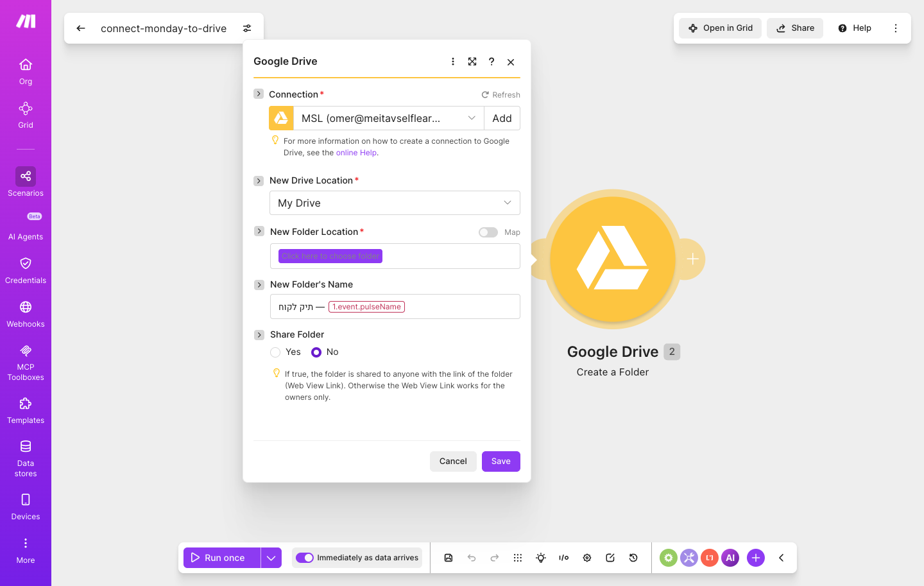Click here to choose folder
The height and width of the screenshot is (586, 924).
[330, 256]
